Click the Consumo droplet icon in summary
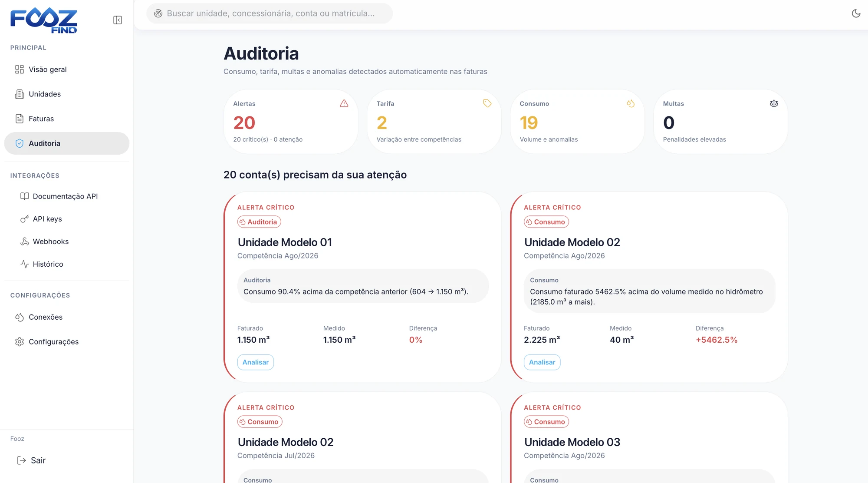 [x=631, y=103]
